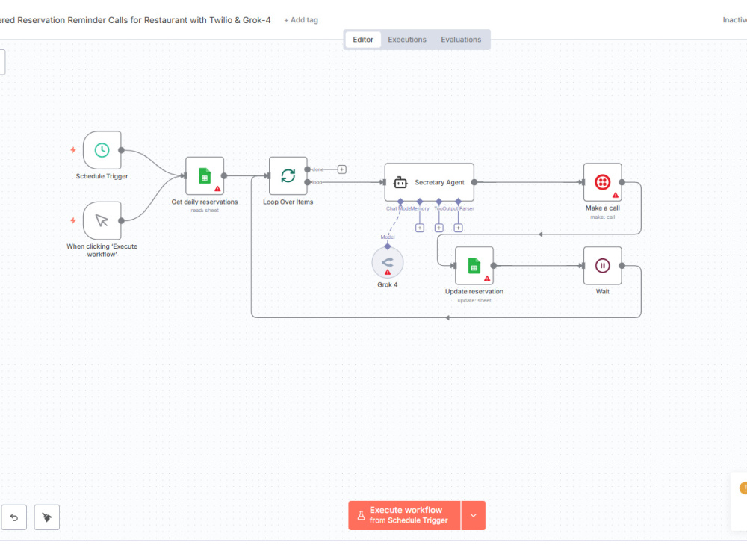The height and width of the screenshot is (560, 747).
Task: Select the Schedule Trigger clock node
Action: [x=102, y=150]
